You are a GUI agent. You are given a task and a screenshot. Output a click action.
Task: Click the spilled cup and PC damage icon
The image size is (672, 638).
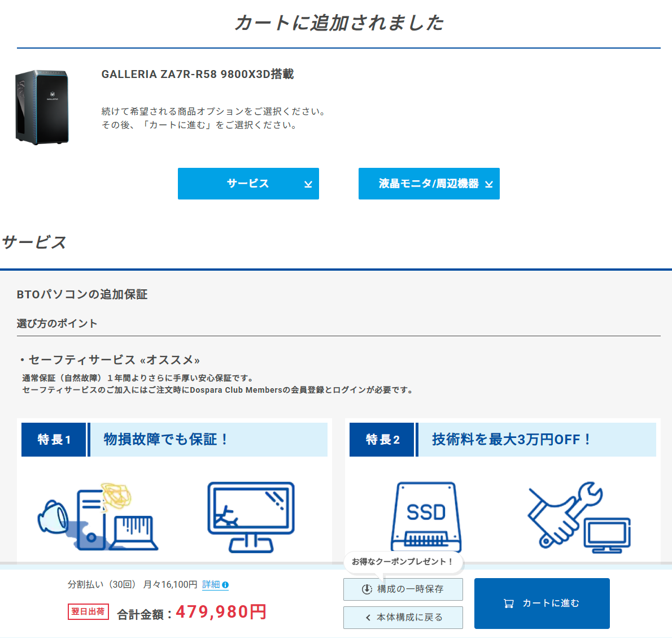98,517
